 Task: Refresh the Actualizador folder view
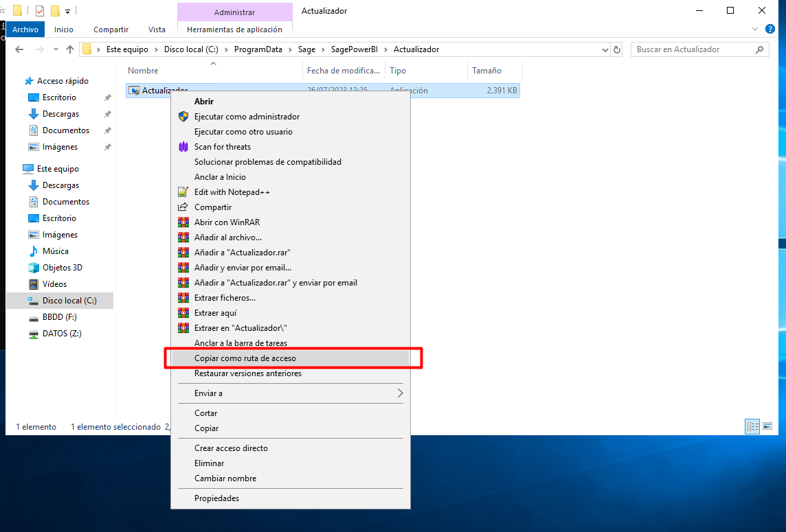click(x=617, y=49)
